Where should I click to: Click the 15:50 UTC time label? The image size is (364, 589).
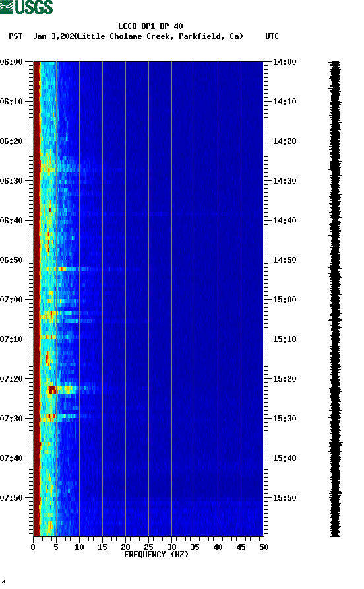(x=284, y=498)
